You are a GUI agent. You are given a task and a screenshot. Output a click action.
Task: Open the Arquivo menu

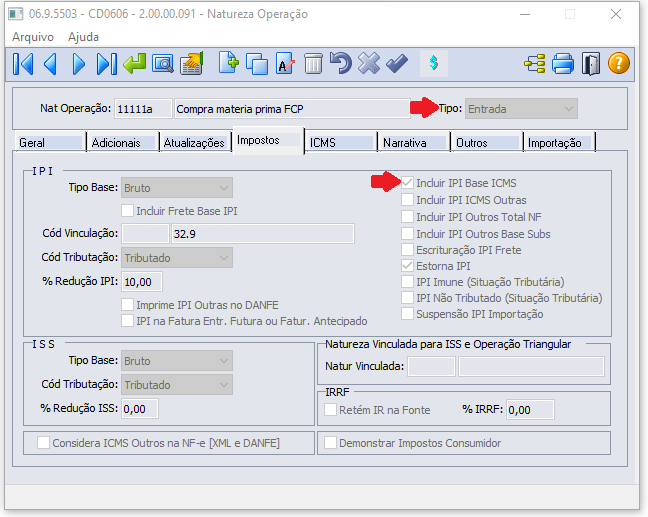tap(33, 37)
